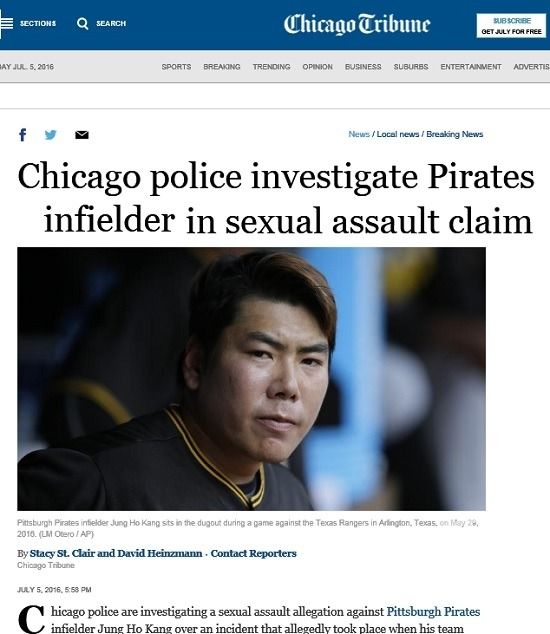550x634 pixels.
Task: Open the Entertainment section
Action: [471, 67]
